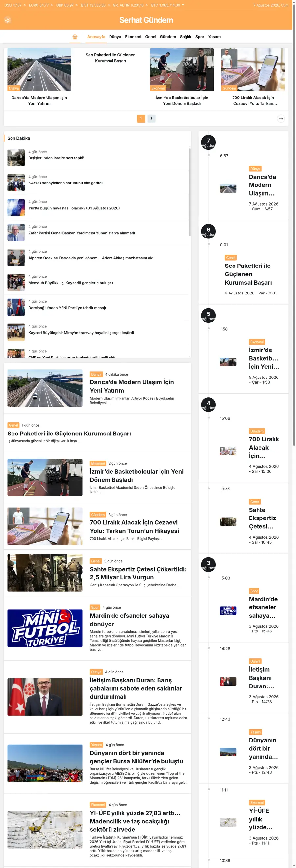
Task: Click the home icon in navigation bar
Action: pos(75,37)
